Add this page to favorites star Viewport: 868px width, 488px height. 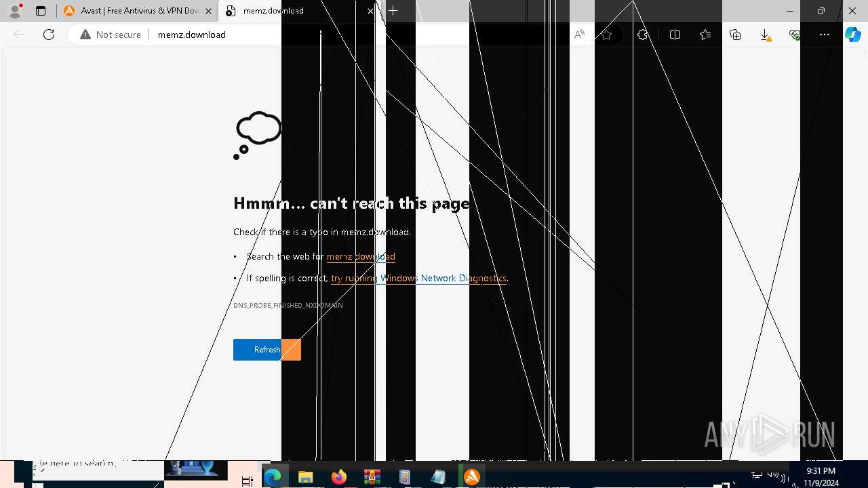click(606, 35)
